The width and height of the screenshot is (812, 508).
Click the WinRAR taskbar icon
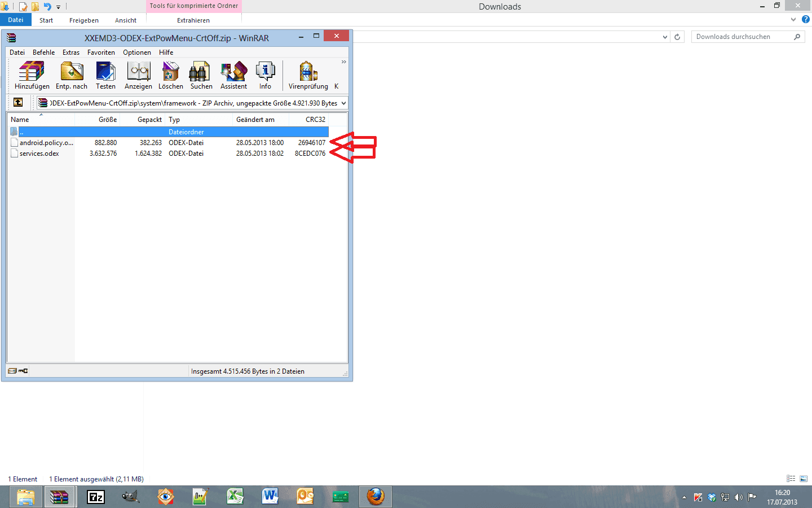(x=59, y=497)
